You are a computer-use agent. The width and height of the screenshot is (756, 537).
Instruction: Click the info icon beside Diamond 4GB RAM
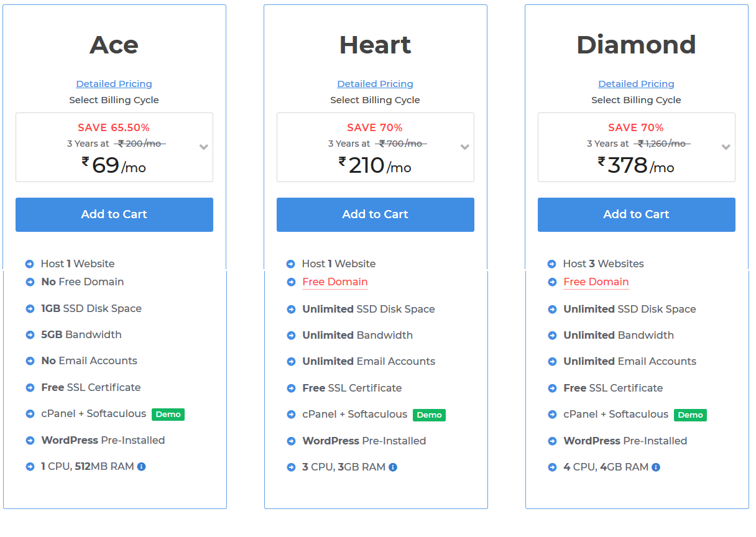[656, 467]
